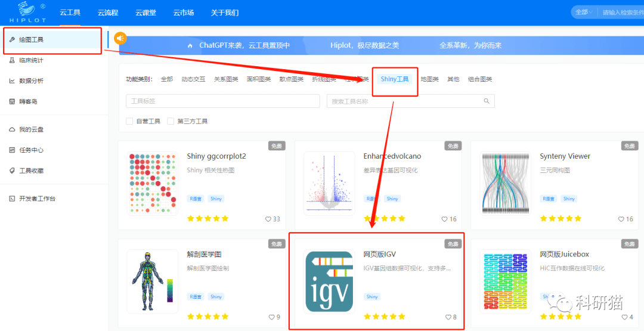Viewport: 644px width, 331px height.
Task: Open the igv logo thumbnail
Action: (x=329, y=281)
